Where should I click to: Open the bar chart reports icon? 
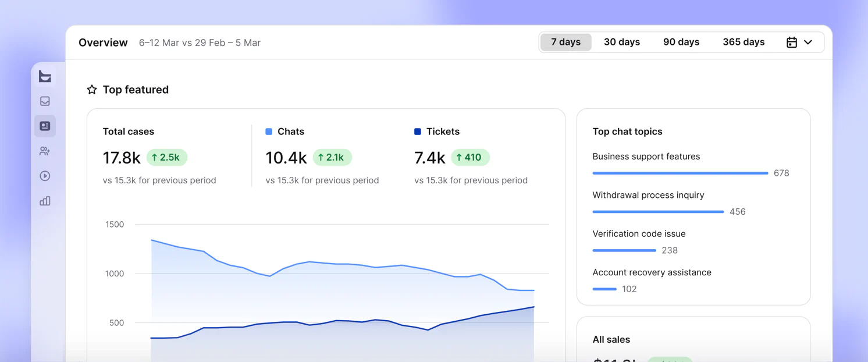tap(45, 201)
